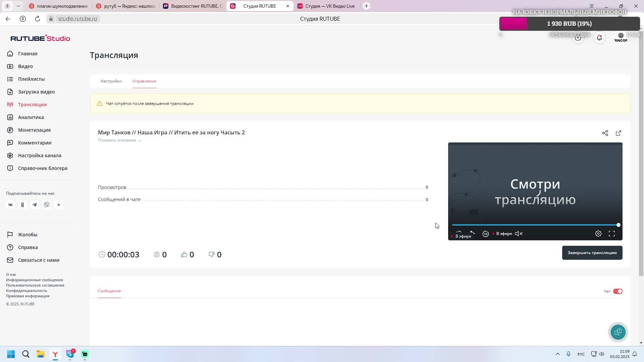Open the browser tab list dropdown arrow

(18, 6)
